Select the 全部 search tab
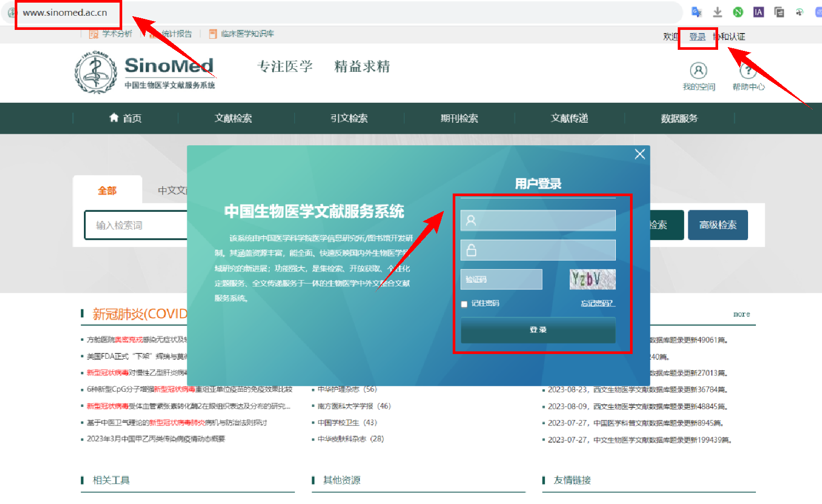Image resolution: width=822 pixels, height=504 pixels. pyautogui.click(x=107, y=190)
